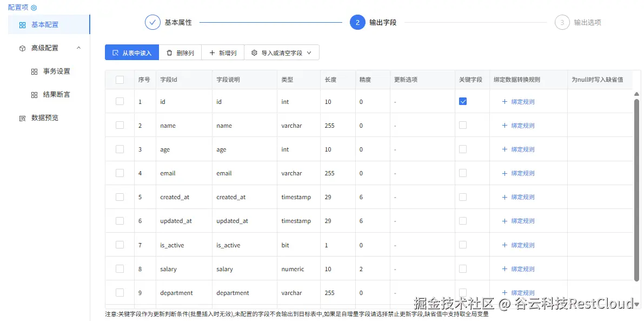Click the 基本属性 step label
This screenshot has height=321, width=644.
178,23
